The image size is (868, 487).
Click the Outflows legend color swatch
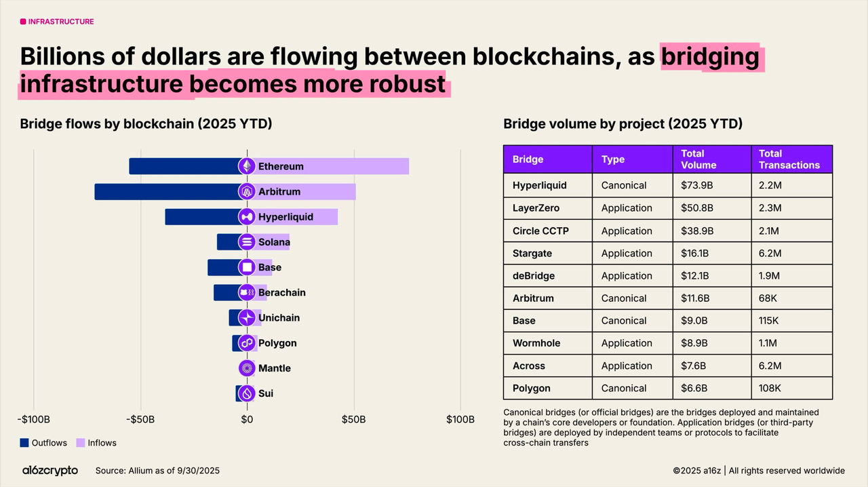pyautogui.click(x=24, y=443)
